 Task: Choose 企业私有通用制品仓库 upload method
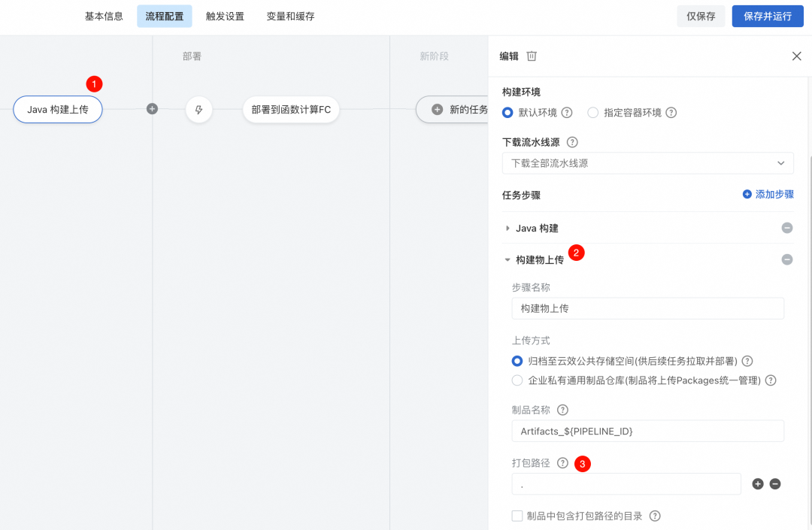click(x=517, y=380)
